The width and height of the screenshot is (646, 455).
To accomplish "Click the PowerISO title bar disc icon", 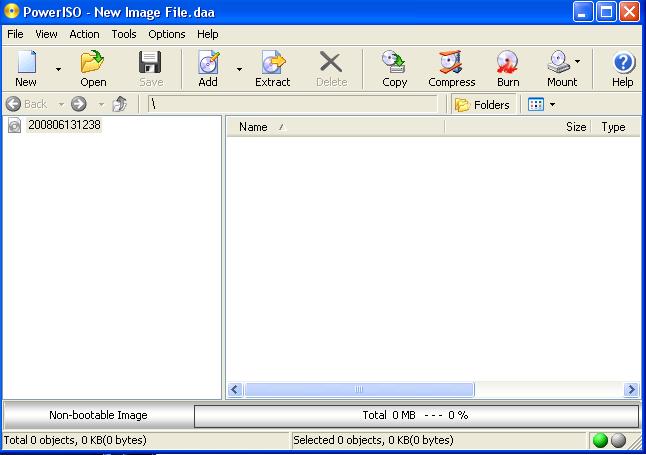I will 12,11.
